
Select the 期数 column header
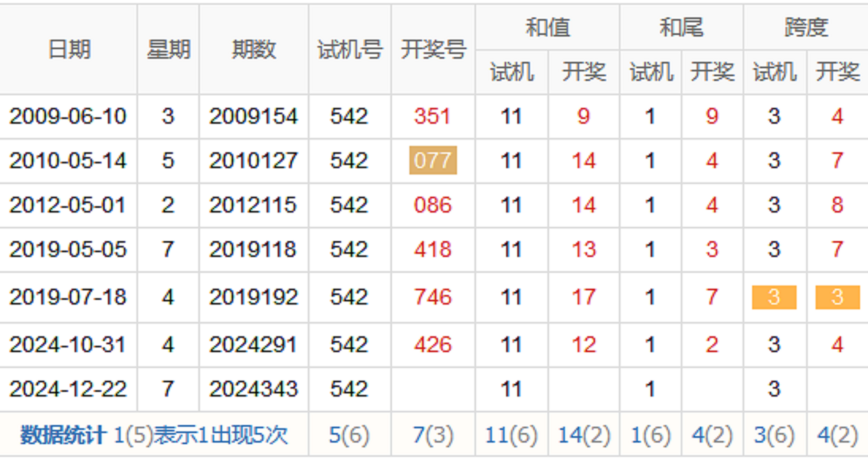(x=253, y=50)
